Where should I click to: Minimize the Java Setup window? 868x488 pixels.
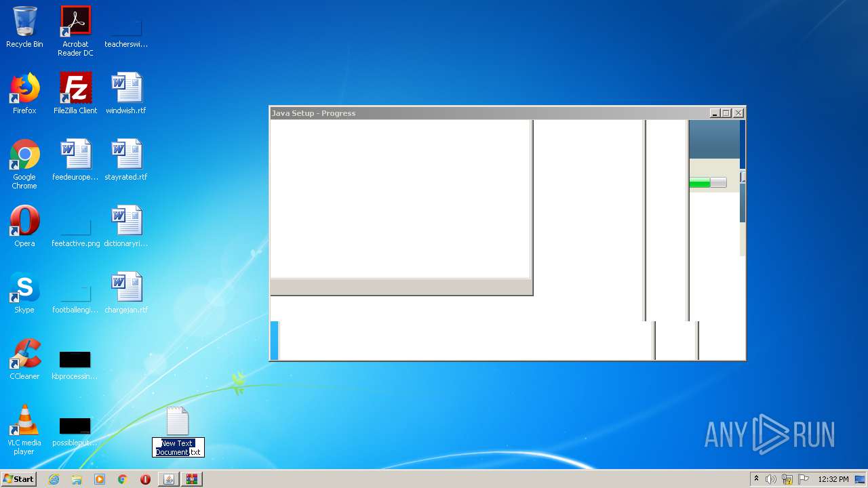coord(715,113)
